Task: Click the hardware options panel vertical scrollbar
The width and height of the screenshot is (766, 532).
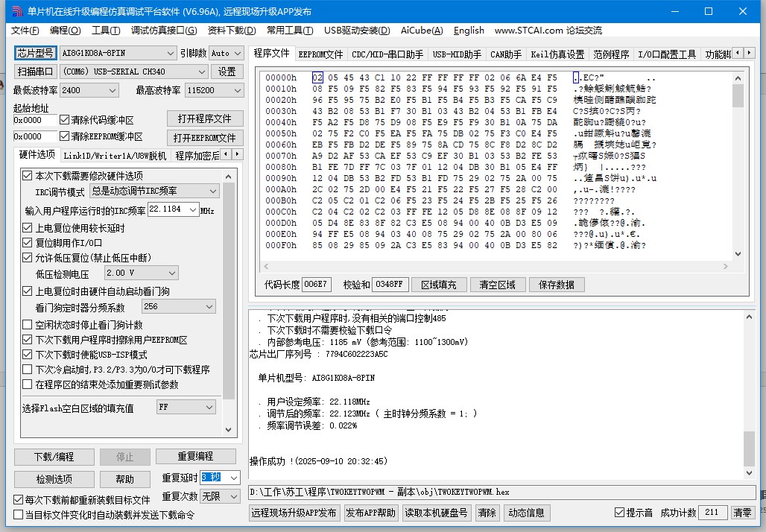Action: pos(230,298)
